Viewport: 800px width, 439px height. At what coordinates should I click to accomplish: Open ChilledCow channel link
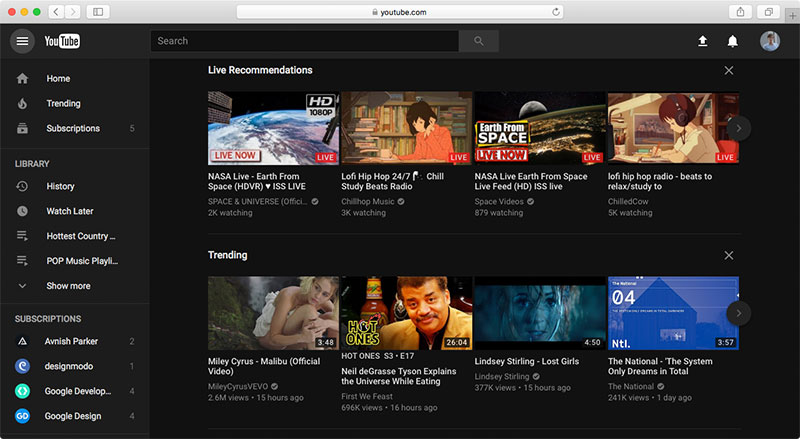click(x=628, y=202)
